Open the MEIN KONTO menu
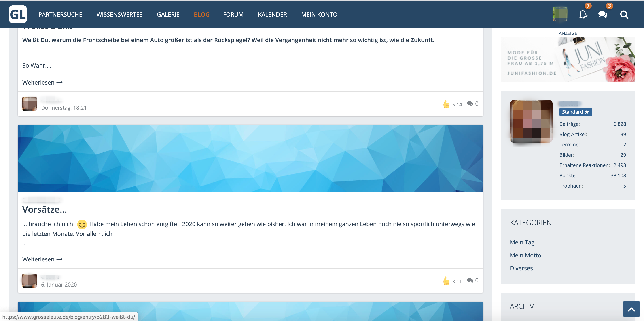644x321 pixels. (x=319, y=15)
